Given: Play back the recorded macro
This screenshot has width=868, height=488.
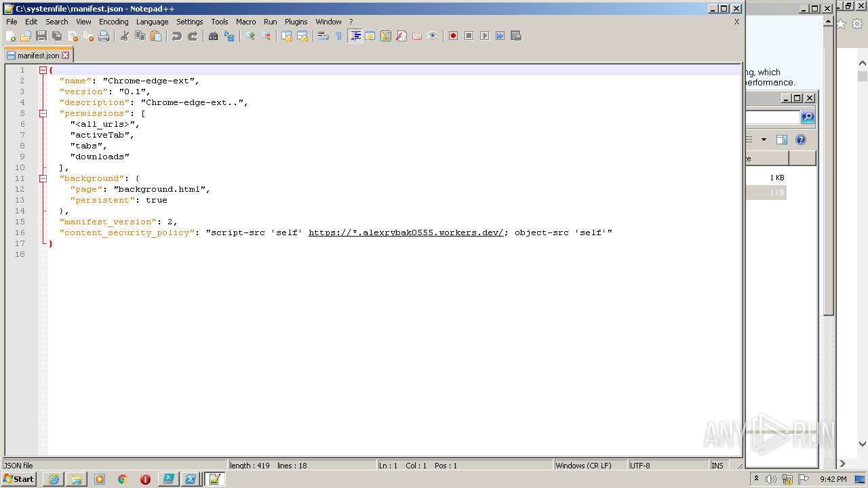Looking at the screenshot, I should (484, 36).
